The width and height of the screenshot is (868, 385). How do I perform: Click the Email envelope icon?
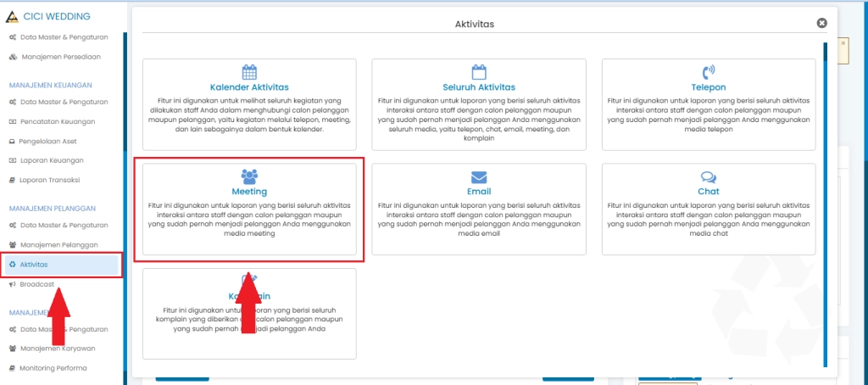tap(479, 176)
